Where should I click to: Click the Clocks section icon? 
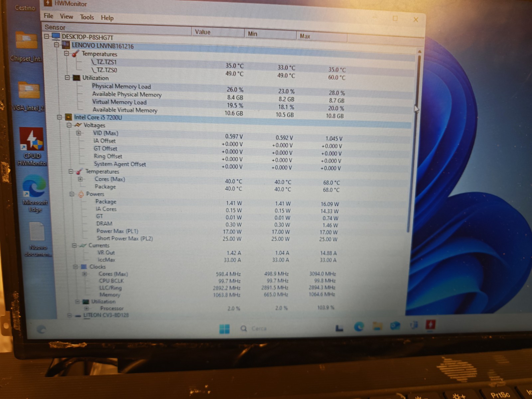pyautogui.click(x=84, y=267)
